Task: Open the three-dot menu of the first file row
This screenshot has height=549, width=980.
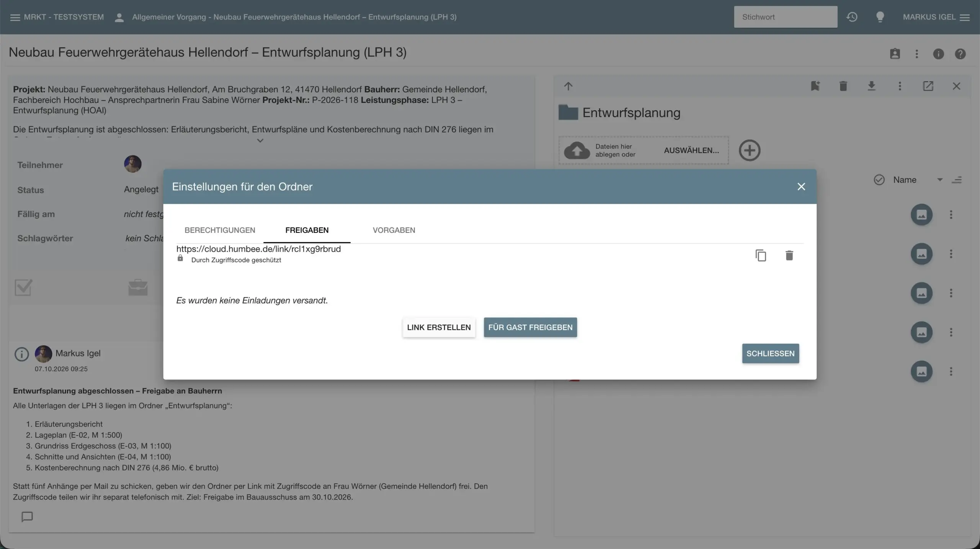Action: [951, 214]
